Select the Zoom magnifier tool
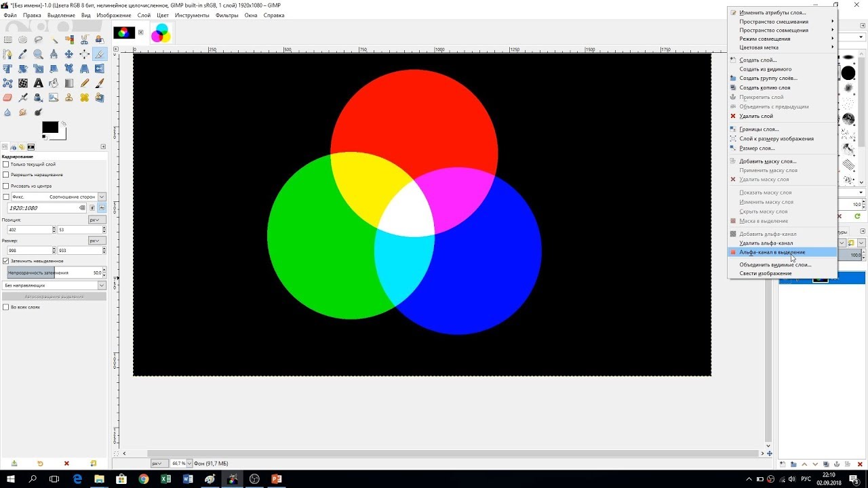Image resolution: width=868 pixels, height=488 pixels. point(38,54)
